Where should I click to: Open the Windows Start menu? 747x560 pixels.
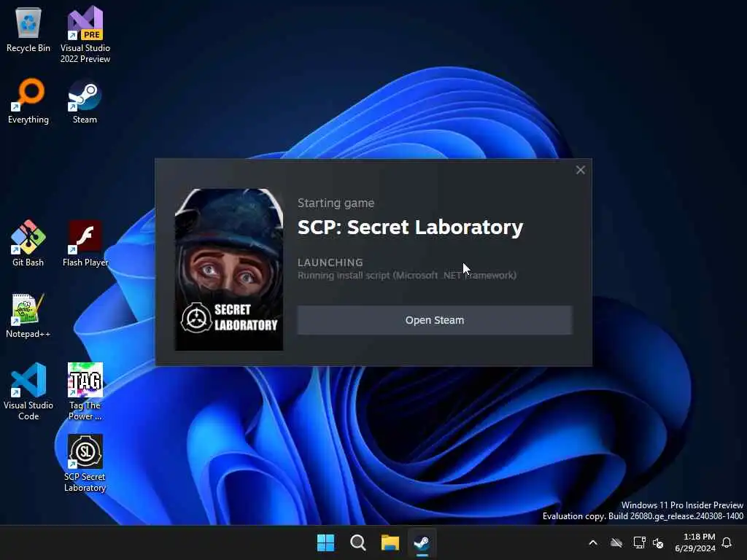(x=326, y=542)
